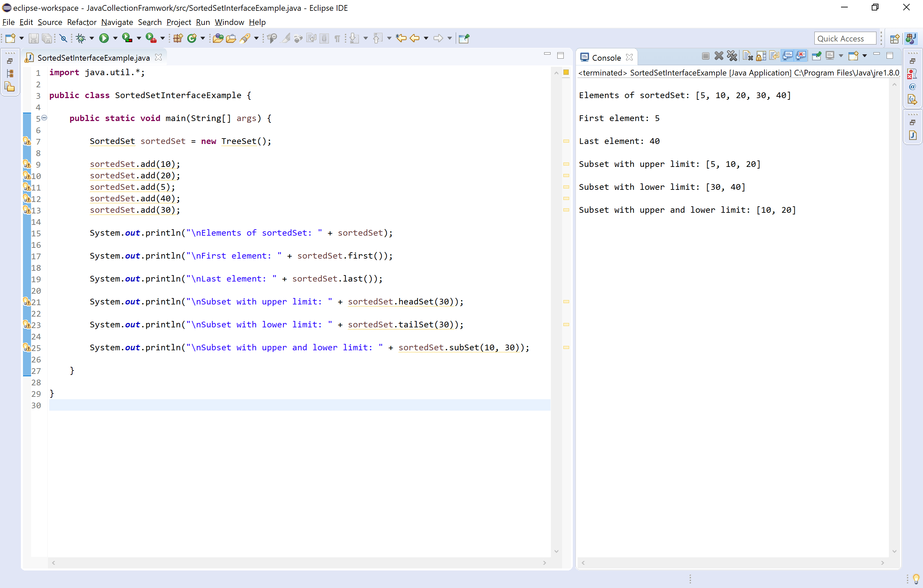The image size is (923, 588).
Task: Open the Search tool on the toolbar
Action: pyautogui.click(x=246, y=38)
